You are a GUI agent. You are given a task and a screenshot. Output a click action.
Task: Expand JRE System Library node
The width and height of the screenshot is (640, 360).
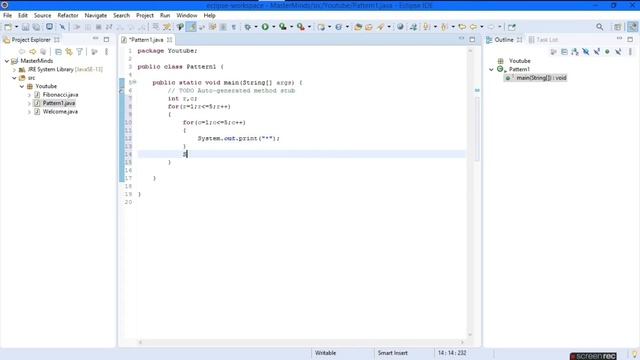(x=14, y=69)
